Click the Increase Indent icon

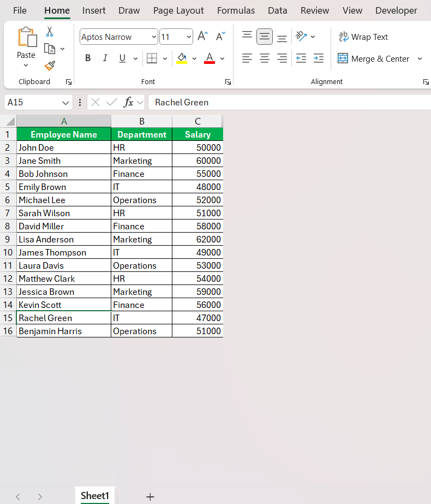(x=318, y=58)
